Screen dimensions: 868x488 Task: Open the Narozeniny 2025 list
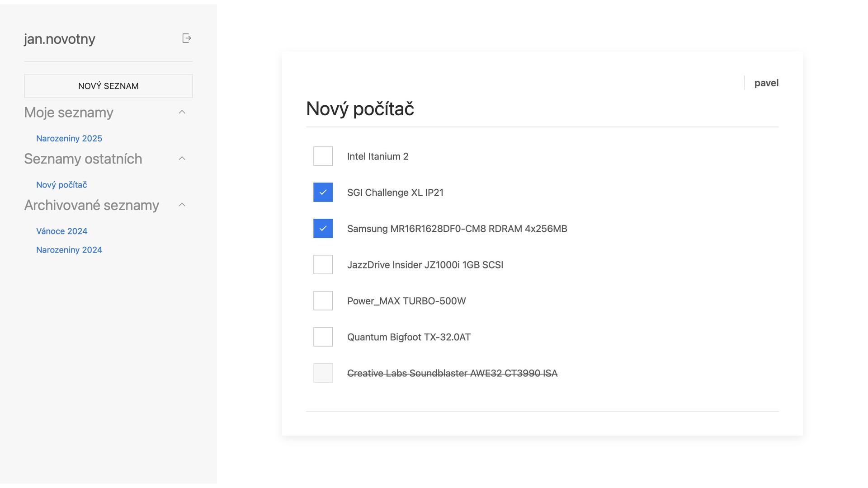point(69,138)
